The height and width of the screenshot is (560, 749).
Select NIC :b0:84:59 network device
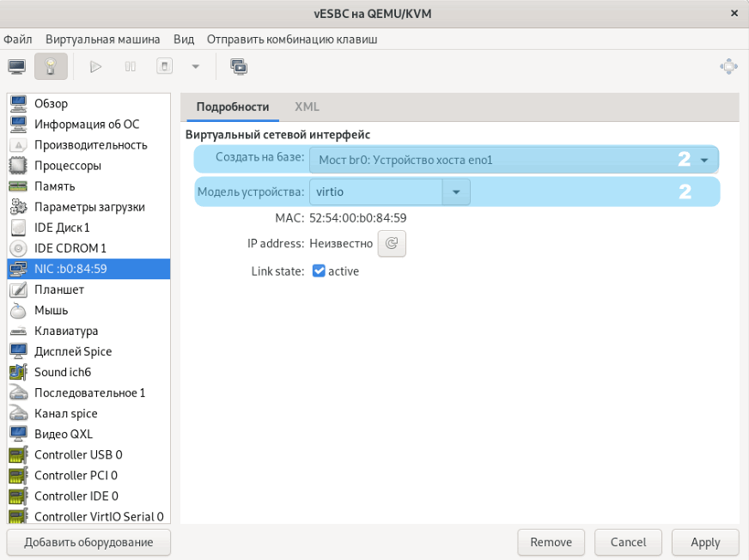[x=88, y=269]
